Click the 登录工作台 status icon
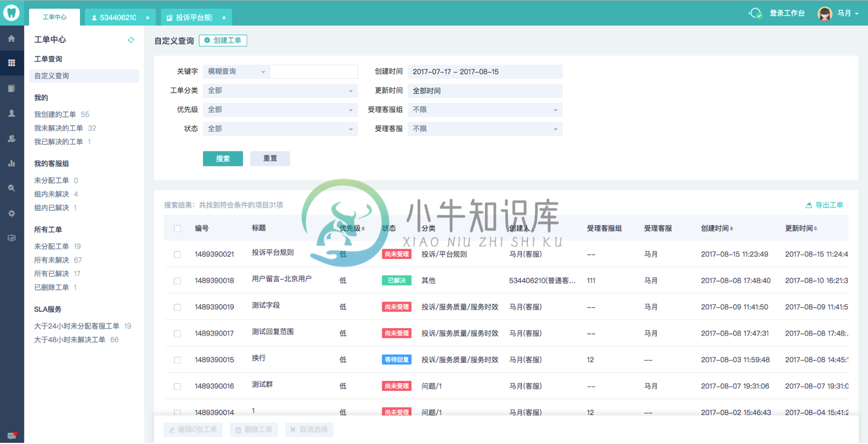 tap(756, 13)
